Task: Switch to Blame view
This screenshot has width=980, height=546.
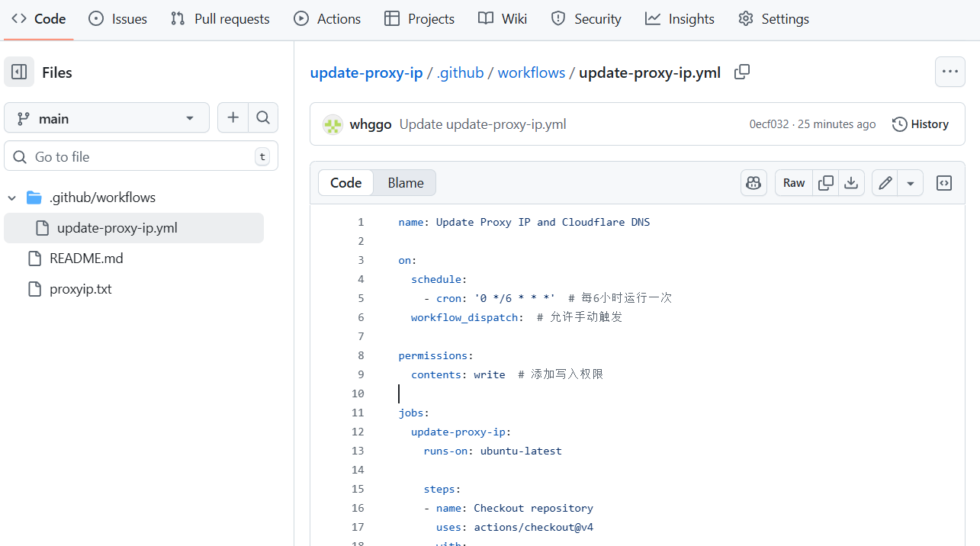Action: [x=405, y=183]
